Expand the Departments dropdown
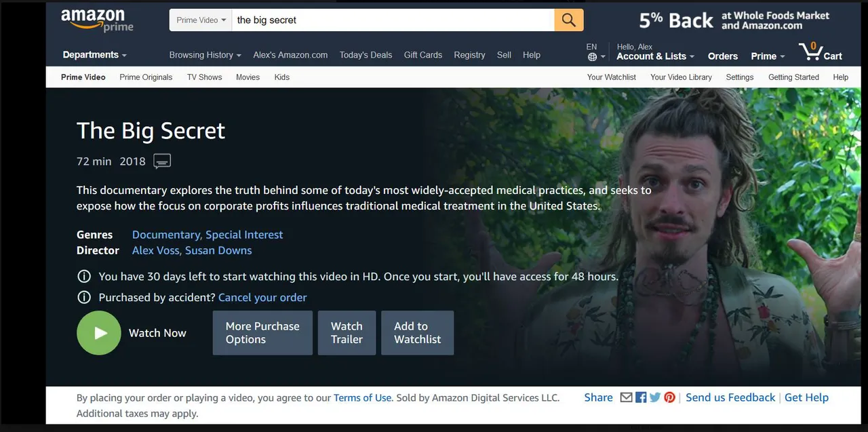 coord(95,55)
